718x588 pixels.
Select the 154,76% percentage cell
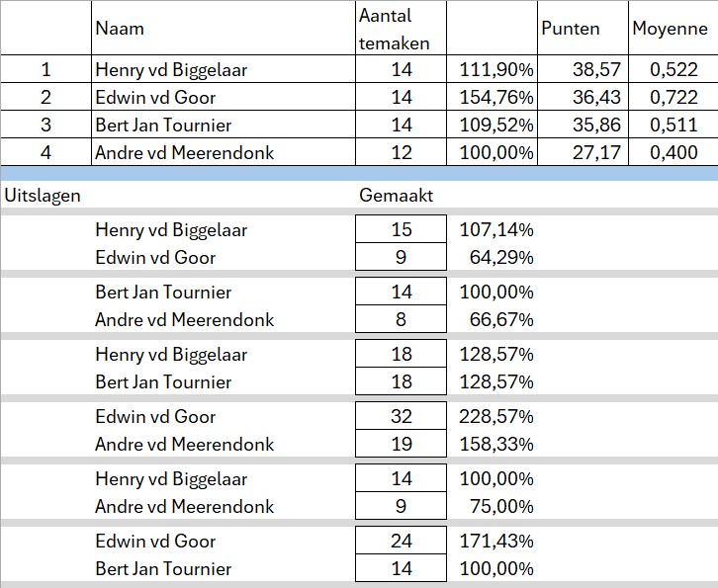pyautogui.click(x=492, y=97)
